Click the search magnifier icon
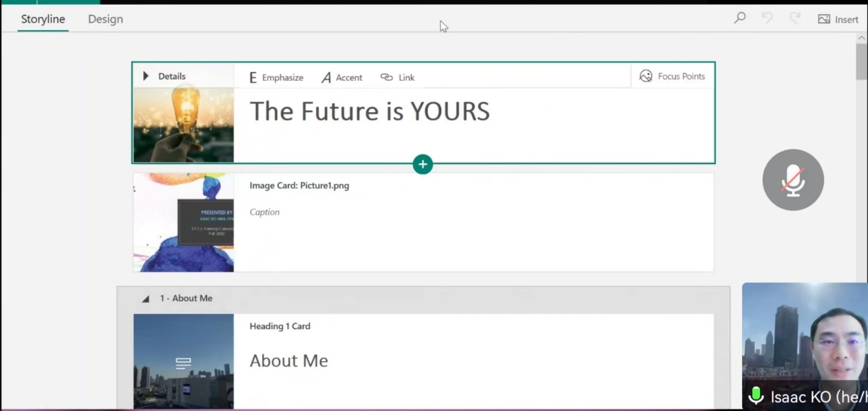 pos(739,18)
